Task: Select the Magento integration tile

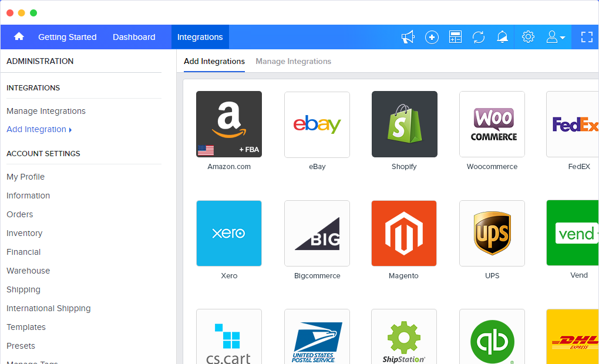Action: tap(404, 234)
